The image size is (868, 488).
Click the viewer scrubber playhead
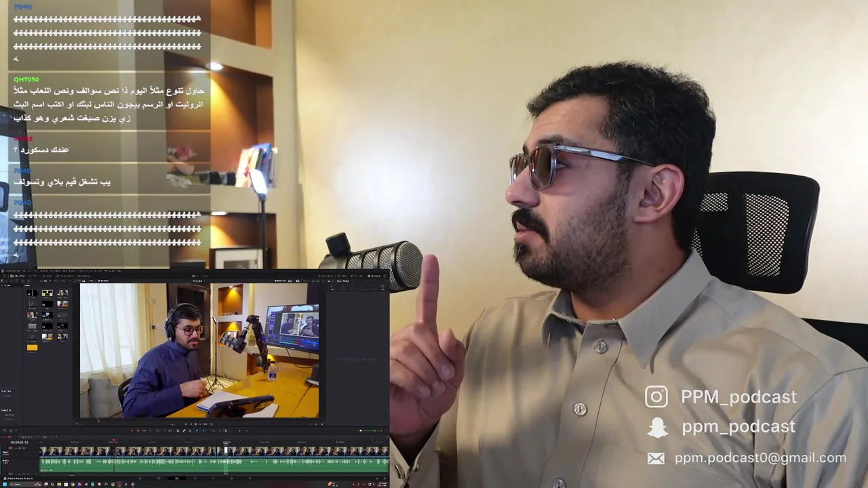coord(98,419)
